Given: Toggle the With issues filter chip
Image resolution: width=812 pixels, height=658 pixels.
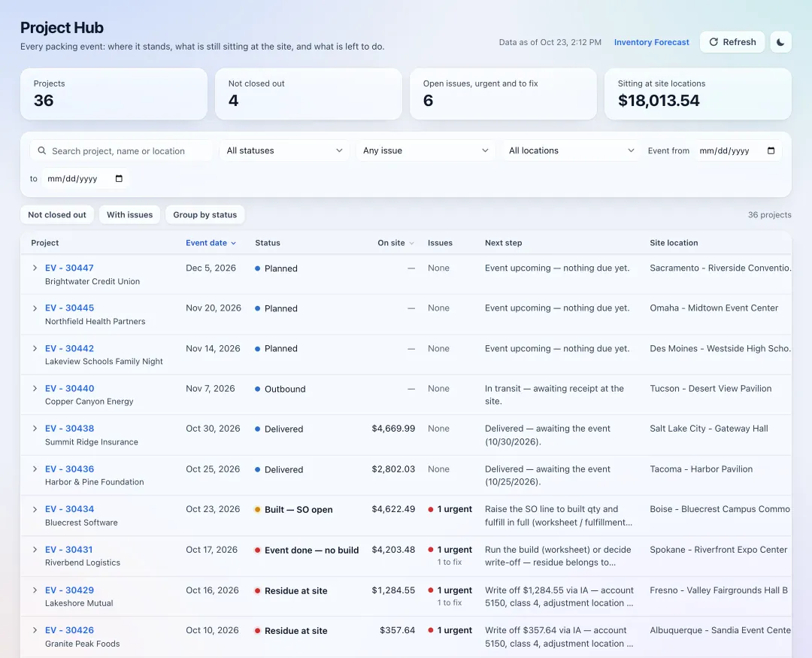Looking at the screenshot, I should [129, 214].
